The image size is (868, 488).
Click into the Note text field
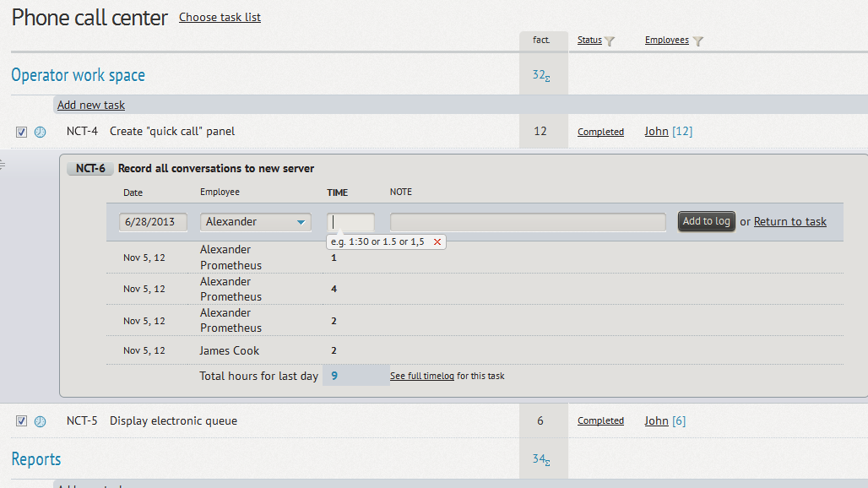pyautogui.click(x=528, y=222)
